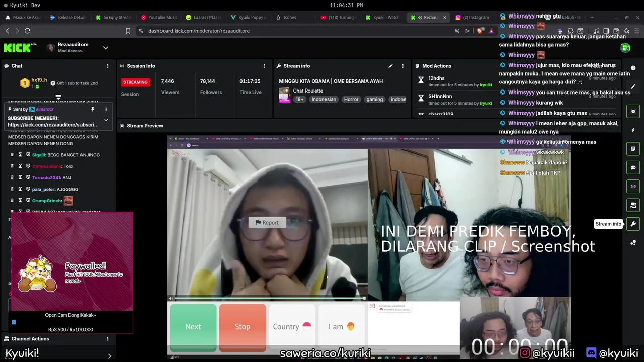Click the sidebar info icon
The width and height of the screenshot is (644, 362).
633,68
